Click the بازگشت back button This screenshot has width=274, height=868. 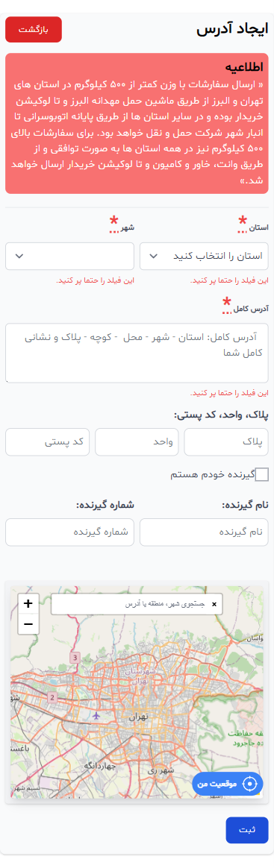(x=34, y=29)
